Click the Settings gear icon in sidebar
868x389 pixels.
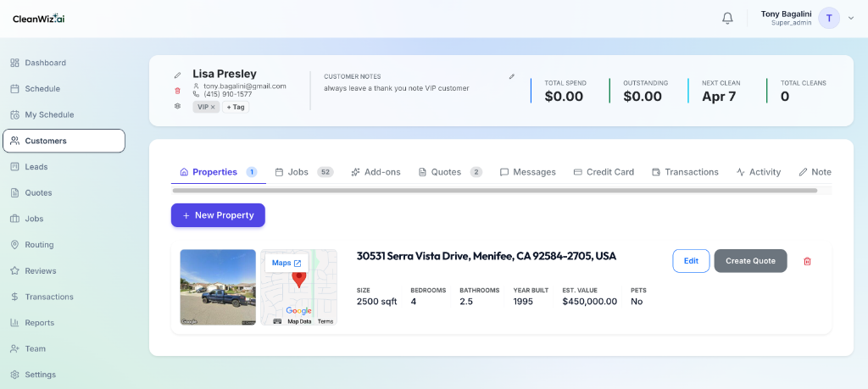[x=15, y=375]
